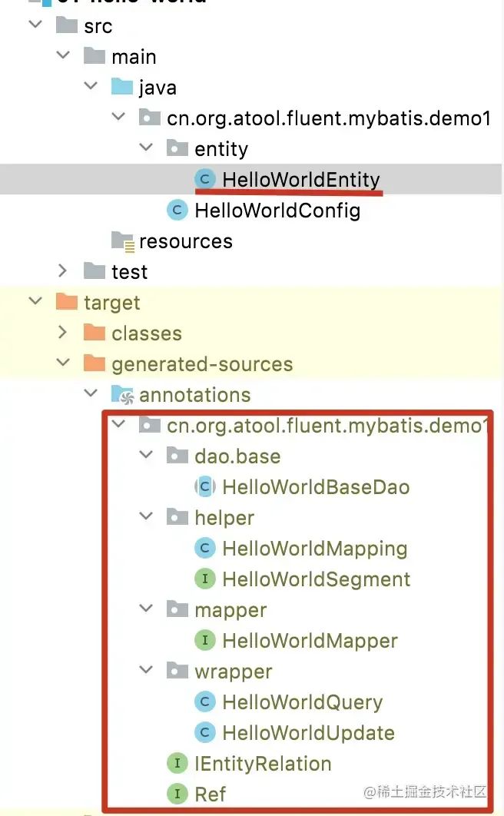
Task: Expand the test folder
Action: [62, 271]
